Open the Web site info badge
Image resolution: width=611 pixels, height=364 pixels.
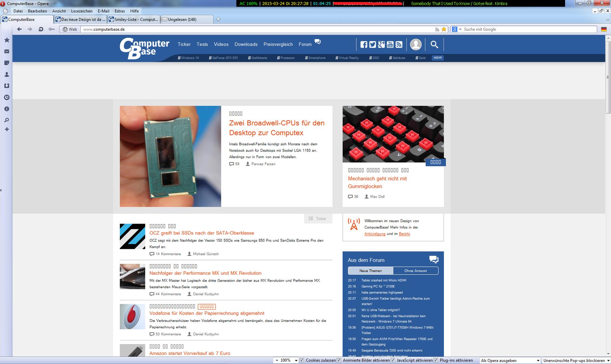click(x=70, y=29)
